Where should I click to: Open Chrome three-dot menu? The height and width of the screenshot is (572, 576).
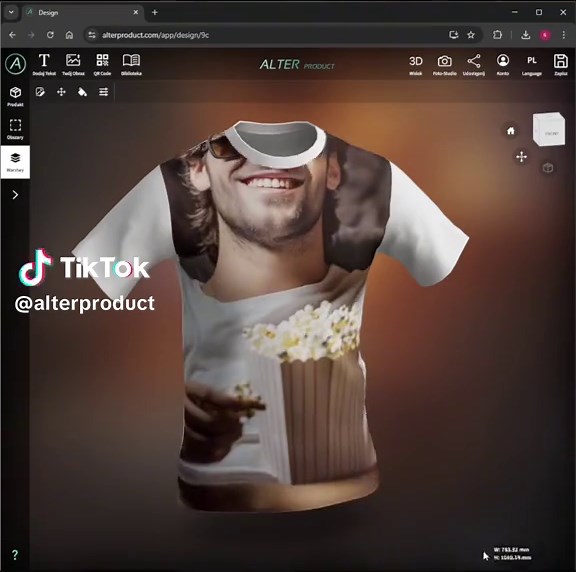564,35
